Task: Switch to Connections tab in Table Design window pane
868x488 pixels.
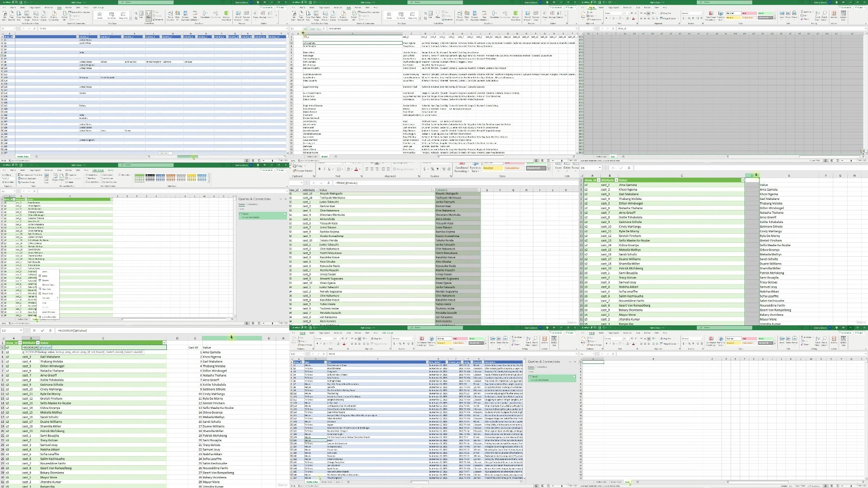Action: [252, 204]
